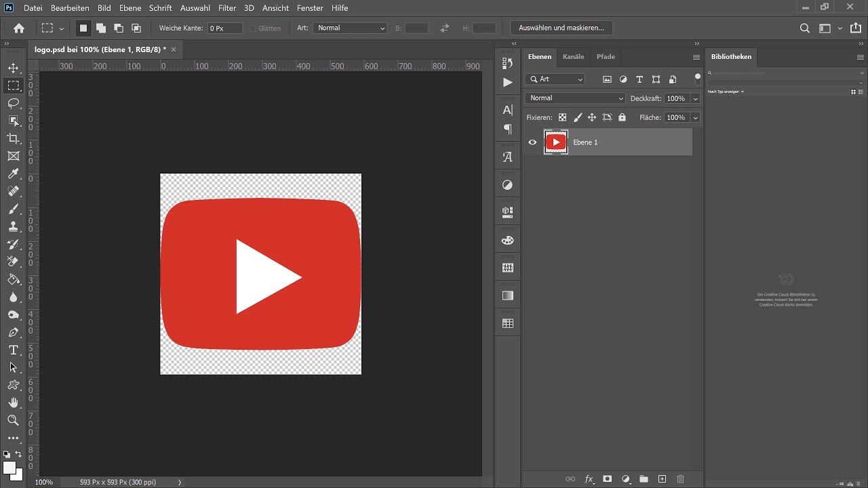Select the Pen tool

pos(13,332)
